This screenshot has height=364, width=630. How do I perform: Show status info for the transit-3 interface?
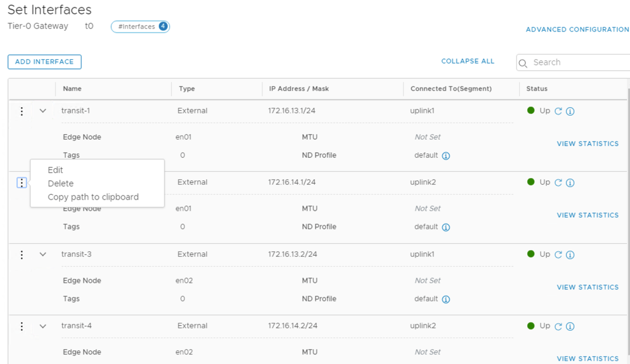pos(570,255)
